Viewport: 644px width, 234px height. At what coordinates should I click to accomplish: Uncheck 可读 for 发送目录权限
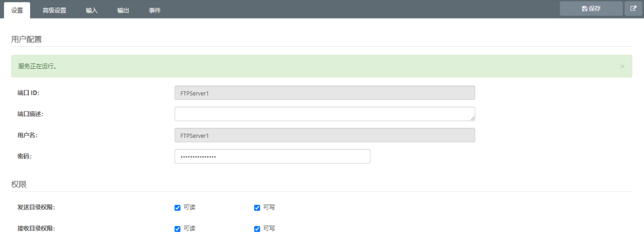[x=177, y=208]
